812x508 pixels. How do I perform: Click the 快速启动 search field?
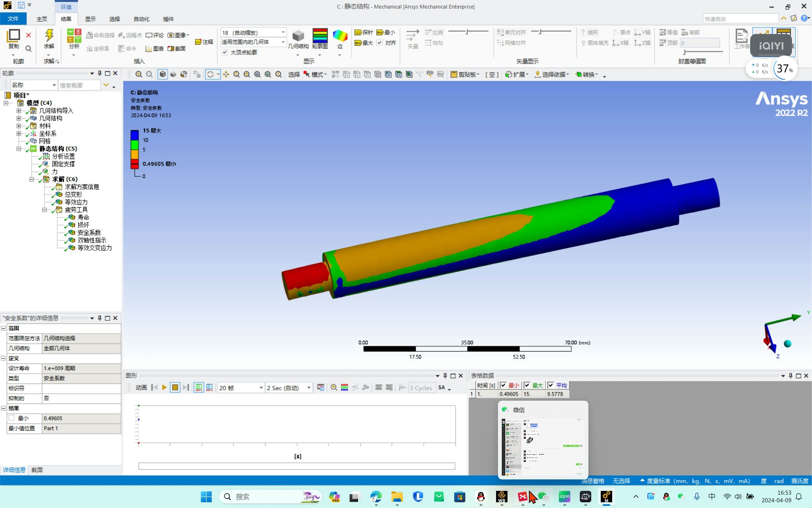pos(741,19)
